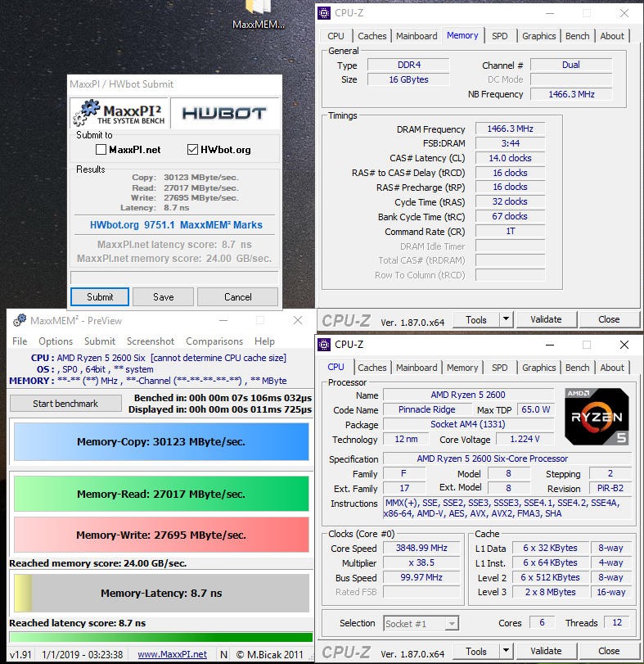The image size is (644, 664).
Task: Click the AMD Ryzen 5 processor logo
Action: click(x=597, y=416)
